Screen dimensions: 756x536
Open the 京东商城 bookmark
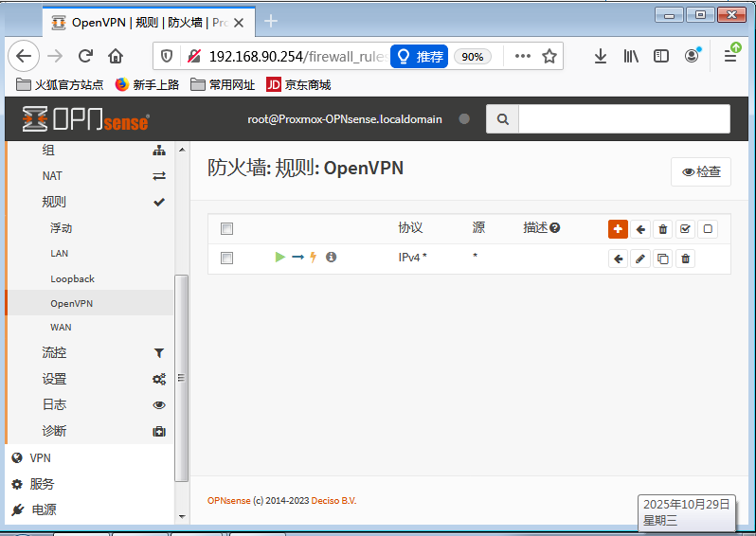[298, 84]
